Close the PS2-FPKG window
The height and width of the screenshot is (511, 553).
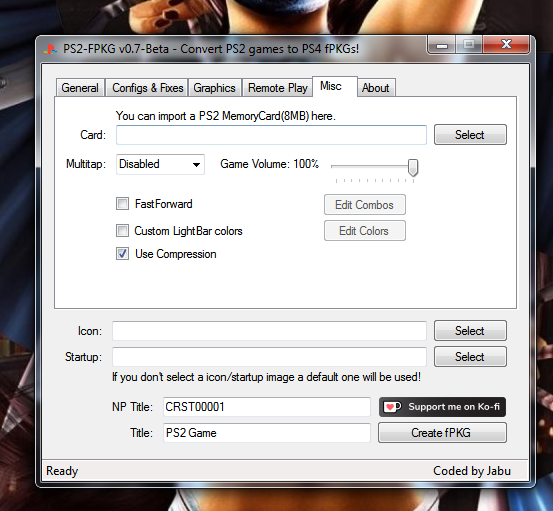coord(506,44)
